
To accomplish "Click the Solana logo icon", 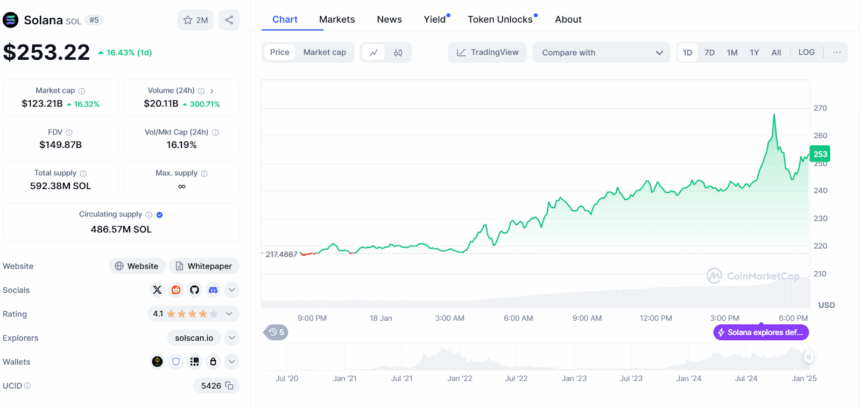I will (10, 20).
